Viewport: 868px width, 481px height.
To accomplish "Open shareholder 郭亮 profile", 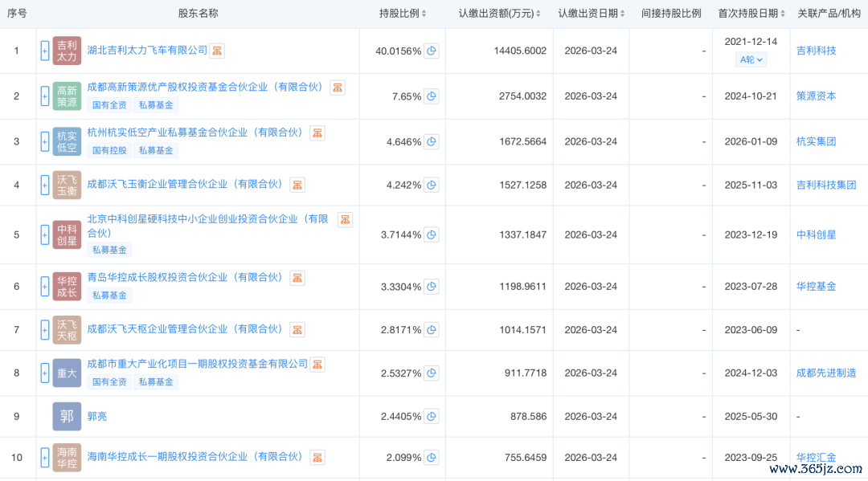I will pos(97,416).
